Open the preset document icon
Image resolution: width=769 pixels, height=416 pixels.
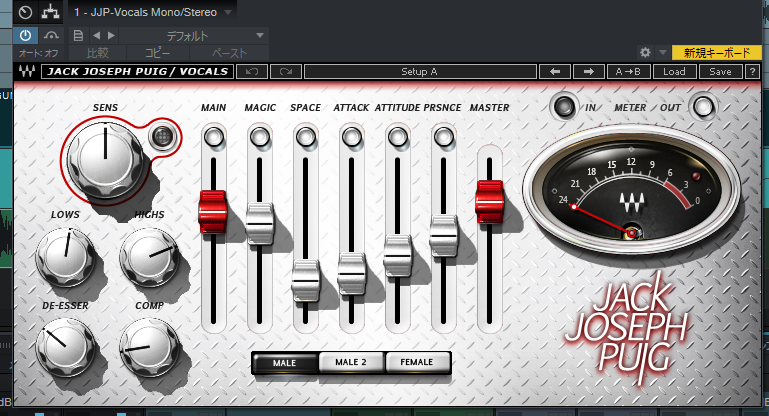click(78, 36)
